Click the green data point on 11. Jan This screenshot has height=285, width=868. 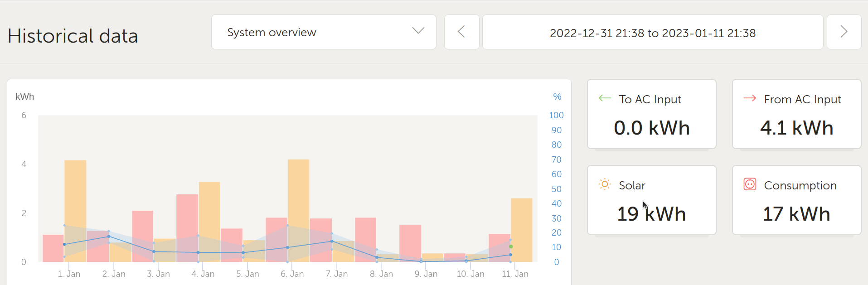(x=511, y=246)
